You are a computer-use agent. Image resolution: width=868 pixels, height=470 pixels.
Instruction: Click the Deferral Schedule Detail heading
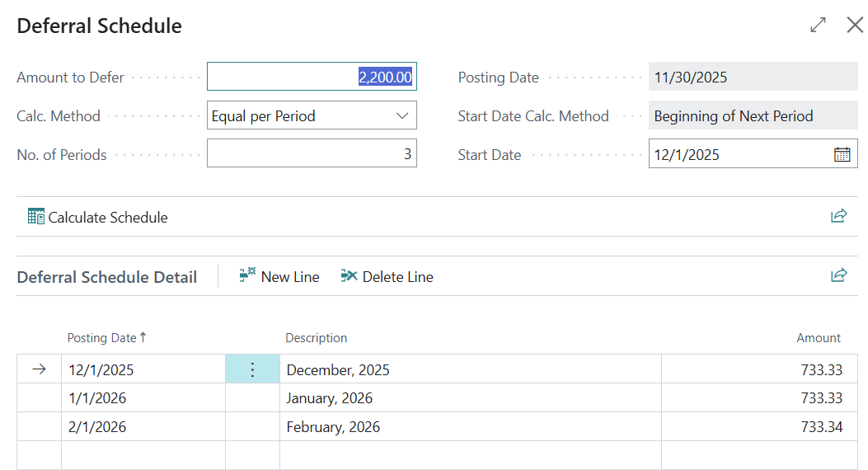107,277
